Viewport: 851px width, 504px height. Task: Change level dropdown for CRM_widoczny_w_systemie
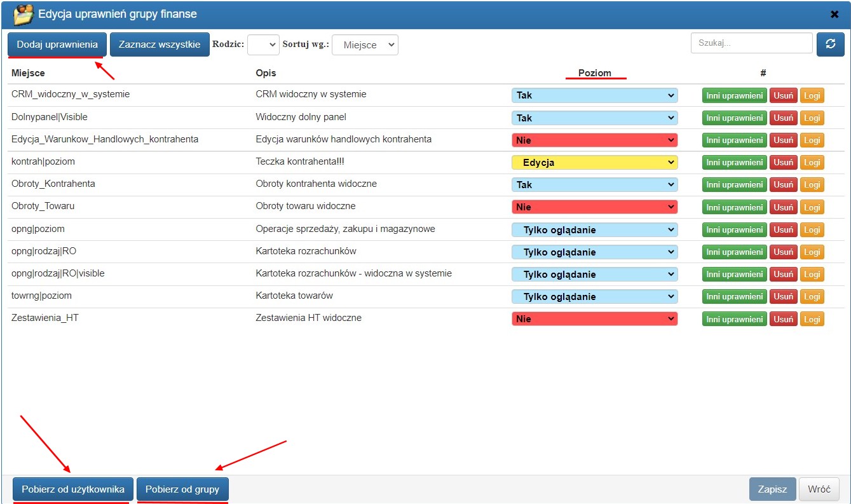pyautogui.click(x=594, y=95)
